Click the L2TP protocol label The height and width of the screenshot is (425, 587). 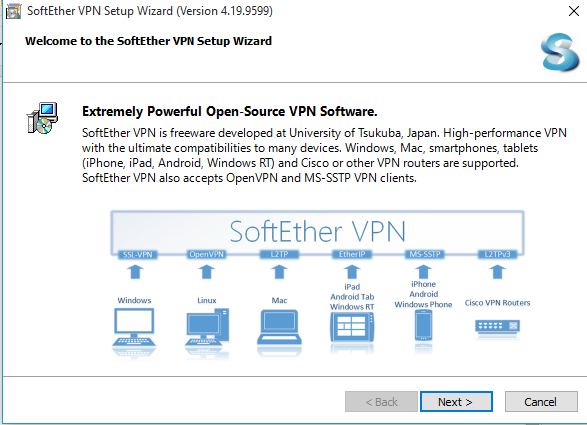[x=279, y=254]
